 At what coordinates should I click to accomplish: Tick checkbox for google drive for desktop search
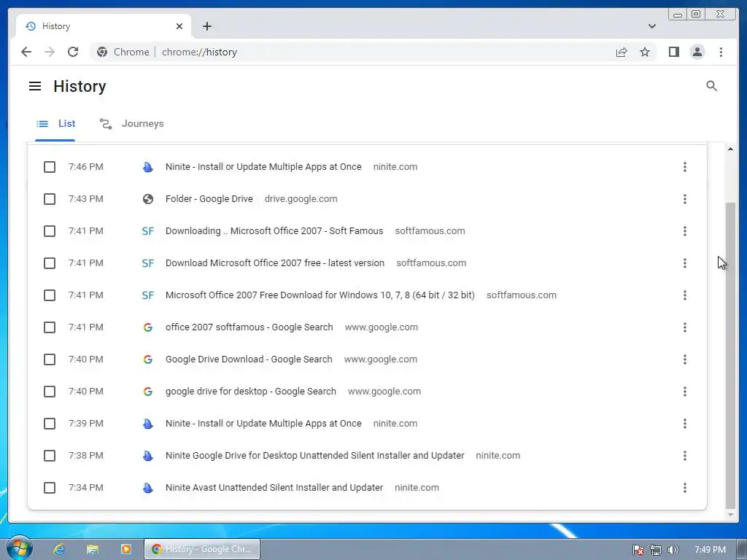(50, 392)
